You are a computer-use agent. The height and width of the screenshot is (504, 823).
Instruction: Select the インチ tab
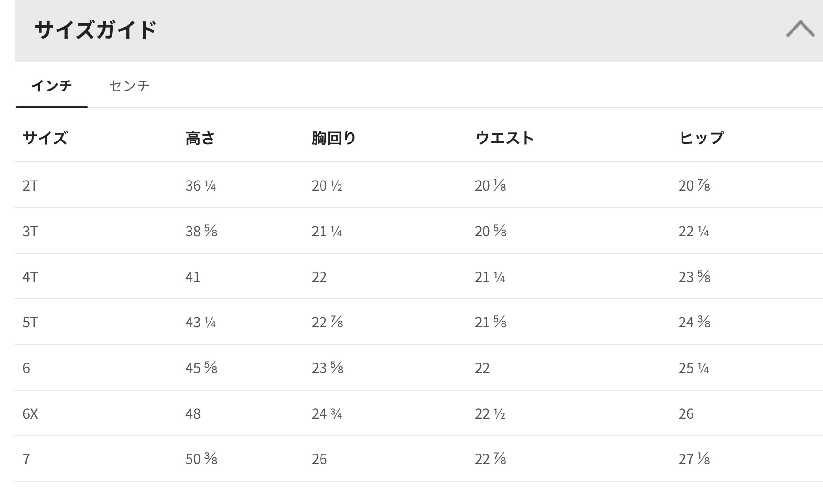pyautogui.click(x=51, y=86)
